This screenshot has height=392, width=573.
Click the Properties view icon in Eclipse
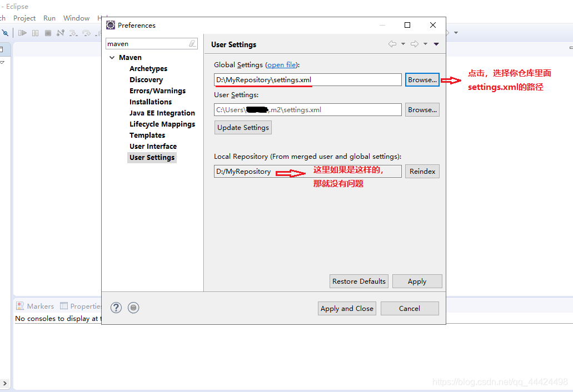(64, 306)
